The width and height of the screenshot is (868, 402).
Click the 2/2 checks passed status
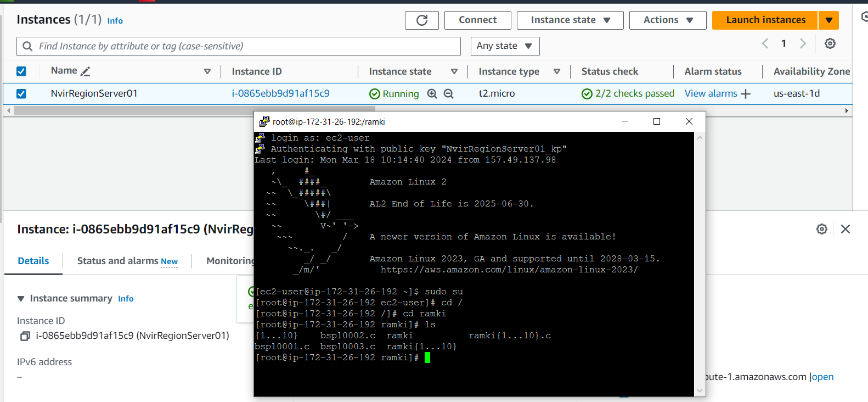pyautogui.click(x=628, y=94)
